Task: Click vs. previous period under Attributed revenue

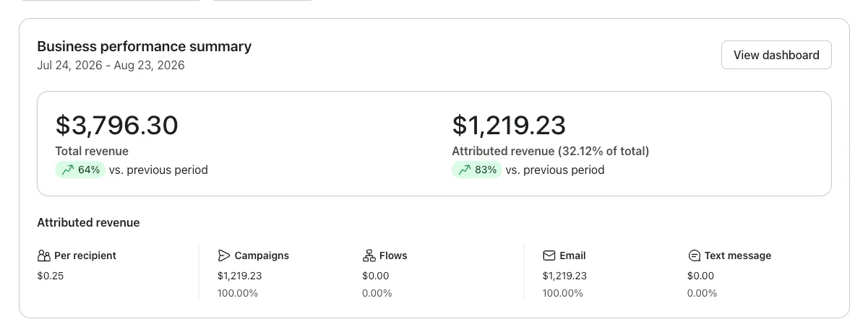Action: [555, 170]
